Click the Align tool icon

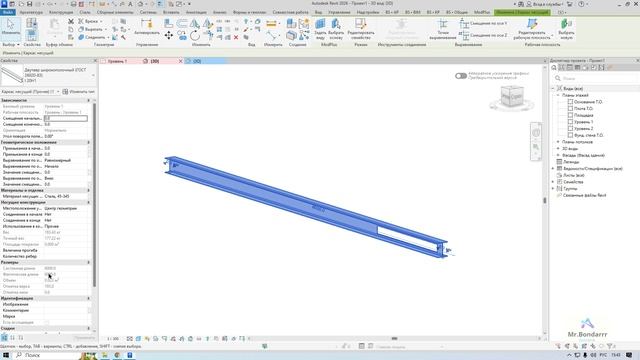[x=168, y=24]
